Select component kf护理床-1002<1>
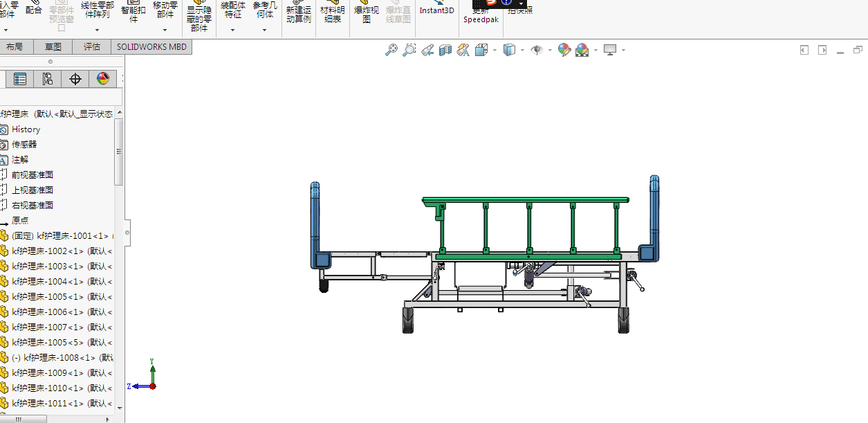Image resolution: width=868 pixels, height=423 pixels. (x=57, y=251)
